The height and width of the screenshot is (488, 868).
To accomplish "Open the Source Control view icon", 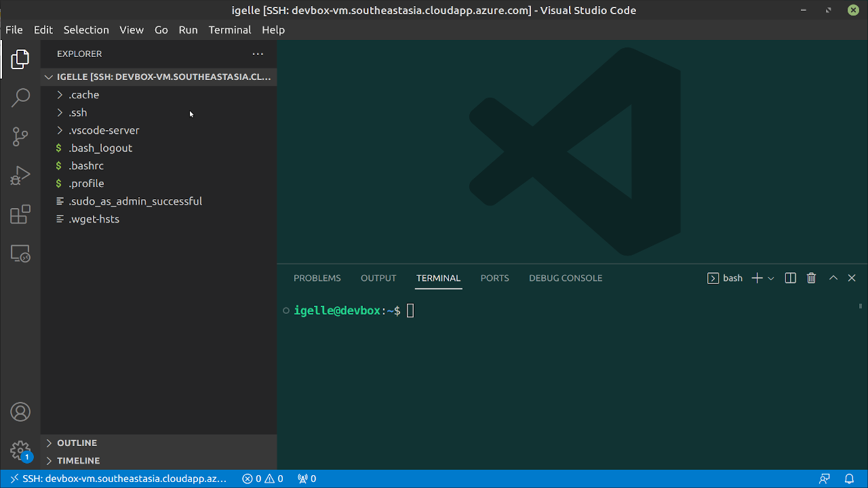I will tap(20, 137).
